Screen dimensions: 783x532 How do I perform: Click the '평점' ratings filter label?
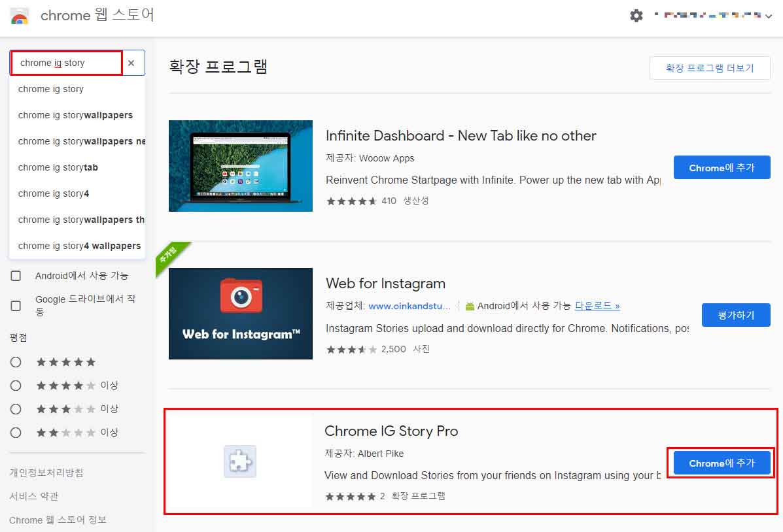[18, 337]
